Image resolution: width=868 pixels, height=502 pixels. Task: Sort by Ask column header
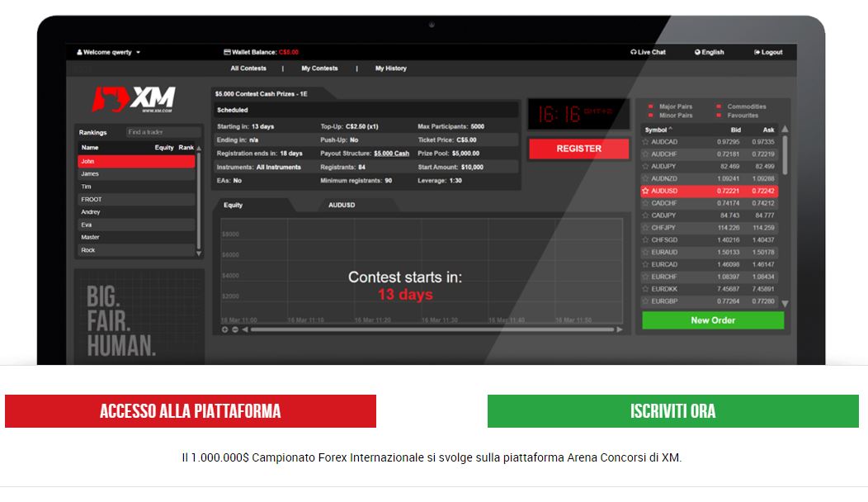pyautogui.click(x=768, y=130)
